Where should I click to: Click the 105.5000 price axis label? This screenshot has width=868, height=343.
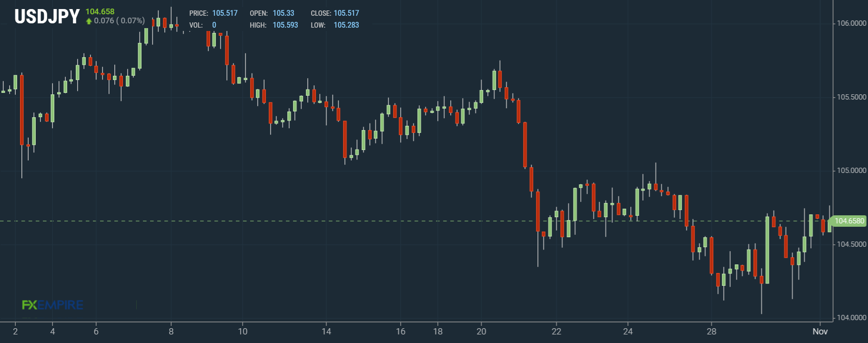[852, 97]
